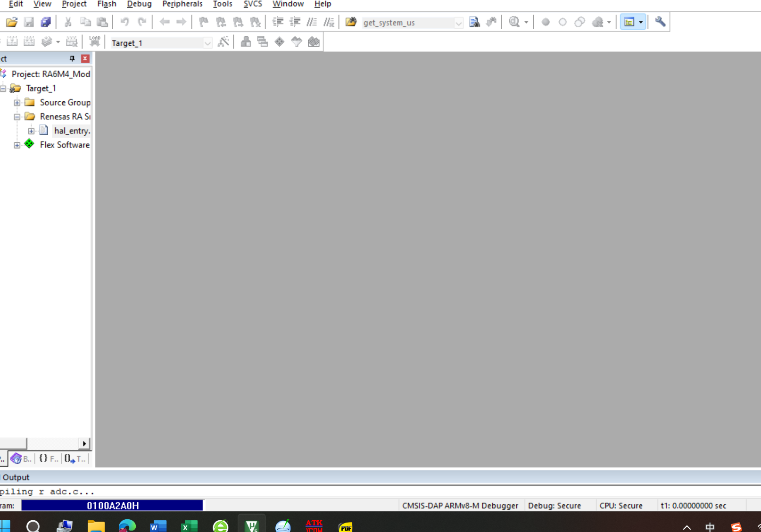Image resolution: width=761 pixels, height=532 pixels.
Task: Click the Find in Files icon
Action: pyautogui.click(x=351, y=22)
